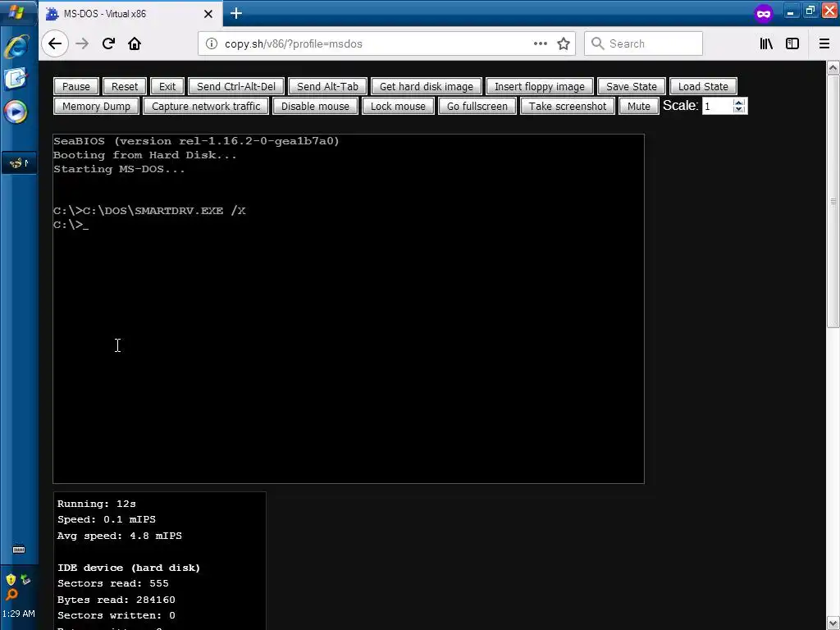The image size is (840, 630).
Task: Click the 'Bytes read: 284160' text
Action: (116, 600)
